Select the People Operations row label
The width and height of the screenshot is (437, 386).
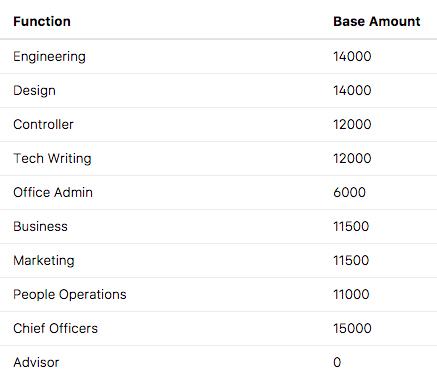click(70, 295)
